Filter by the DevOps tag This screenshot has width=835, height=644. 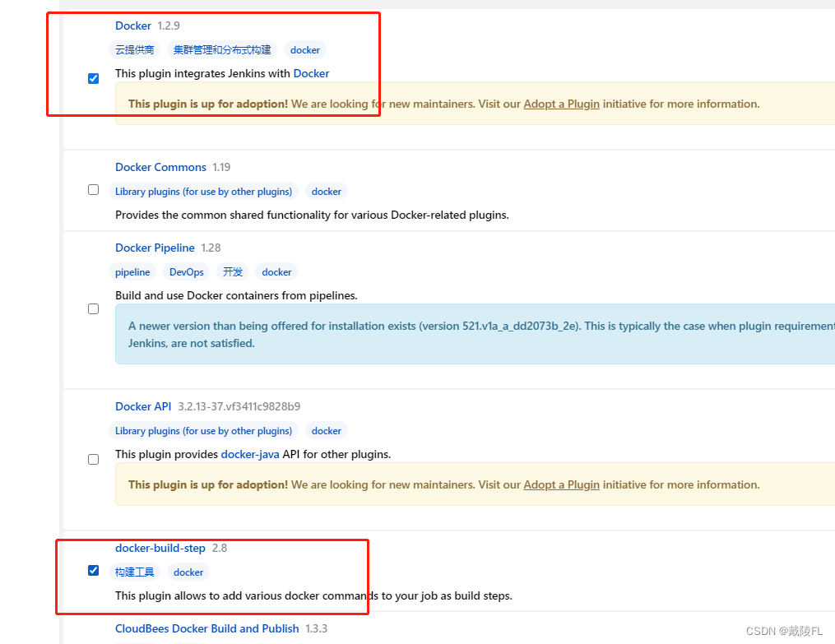(x=187, y=272)
